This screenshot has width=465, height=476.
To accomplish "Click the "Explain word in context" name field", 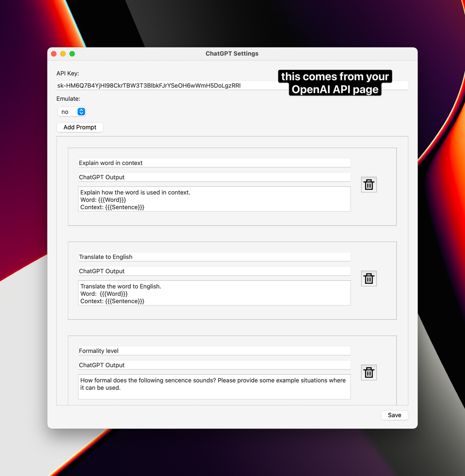I will (x=214, y=163).
